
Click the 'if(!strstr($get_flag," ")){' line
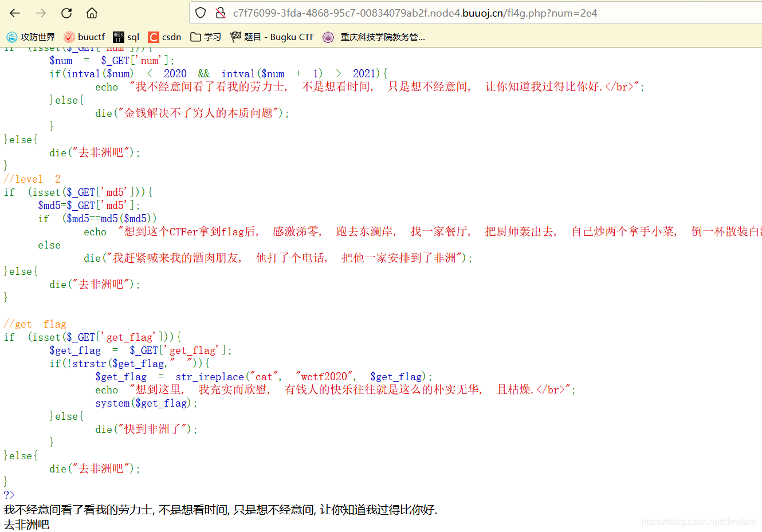tap(129, 364)
